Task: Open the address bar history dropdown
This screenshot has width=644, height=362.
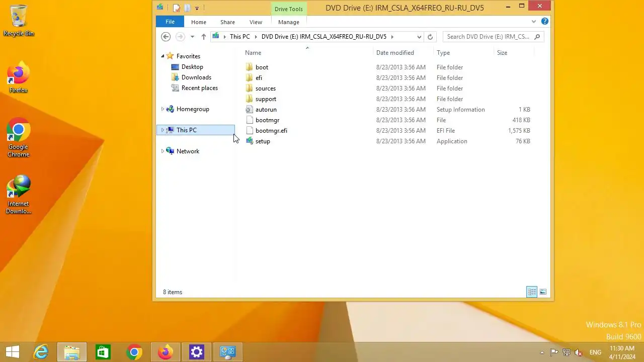Action: click(x=419, y=37)
